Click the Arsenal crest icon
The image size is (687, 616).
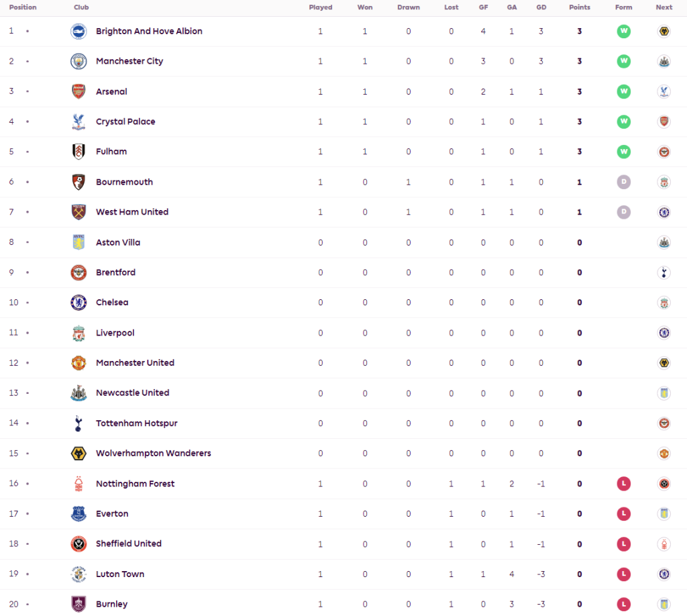click(78, 91)
